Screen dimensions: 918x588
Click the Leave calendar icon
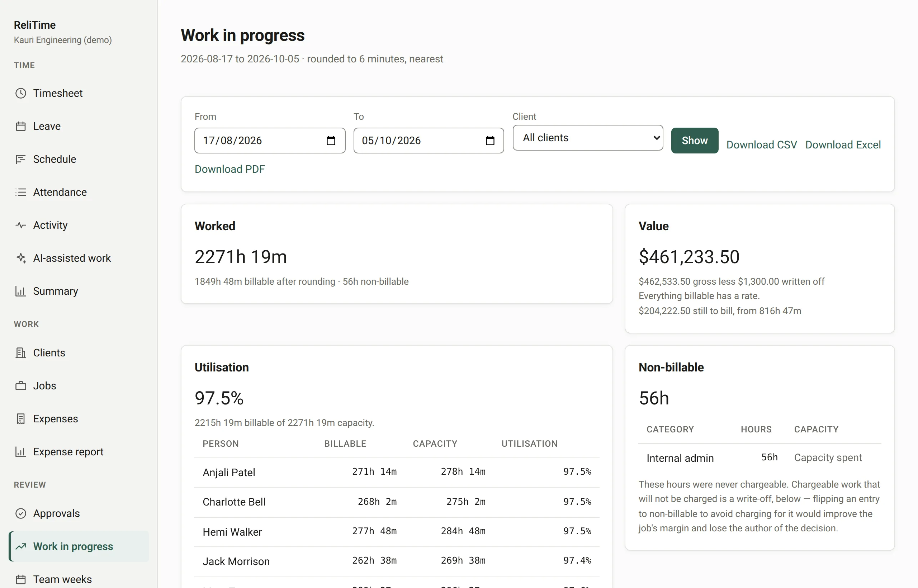[21, 126]
